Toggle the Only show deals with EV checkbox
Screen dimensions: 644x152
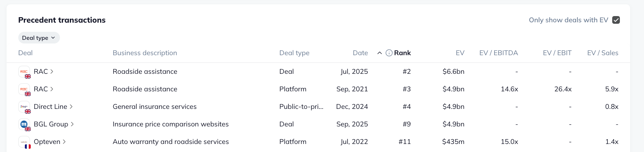(616, 20)
